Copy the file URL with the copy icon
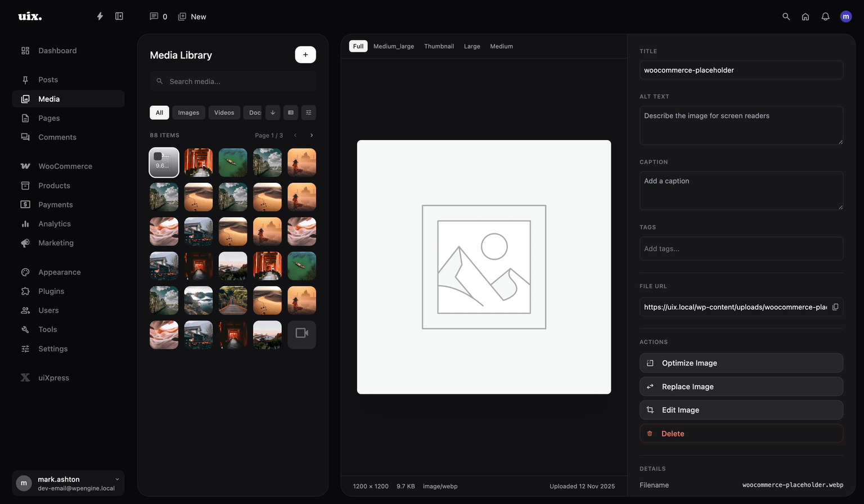The height and width of the screenshot is (504, 864). coord(835,307)
